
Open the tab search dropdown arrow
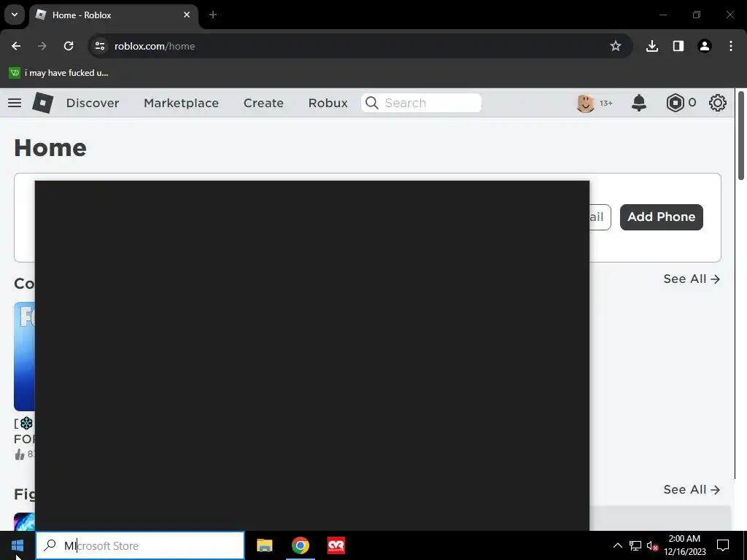[15, 15]
